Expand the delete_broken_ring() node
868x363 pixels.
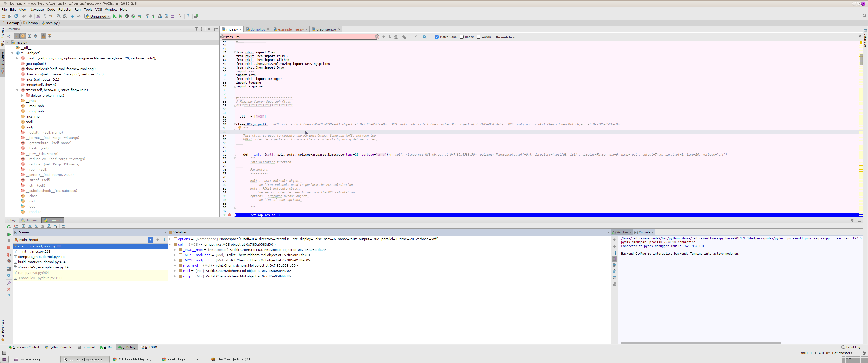point(22,95)
